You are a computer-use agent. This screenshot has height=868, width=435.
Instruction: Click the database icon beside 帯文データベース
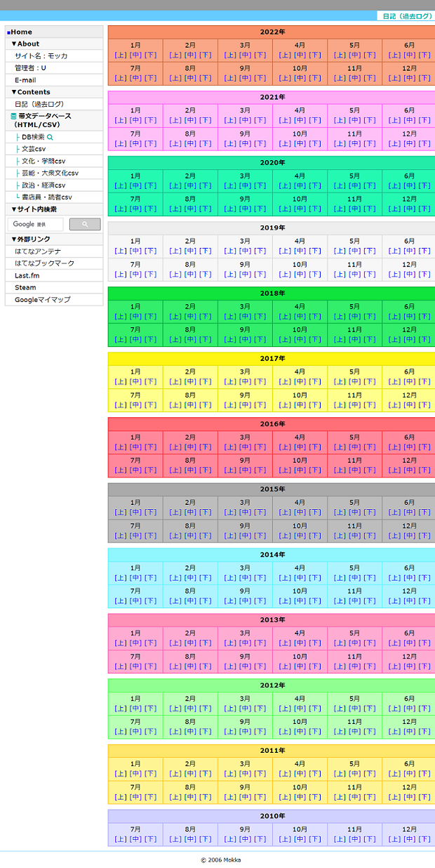click(x=13, y=117)
